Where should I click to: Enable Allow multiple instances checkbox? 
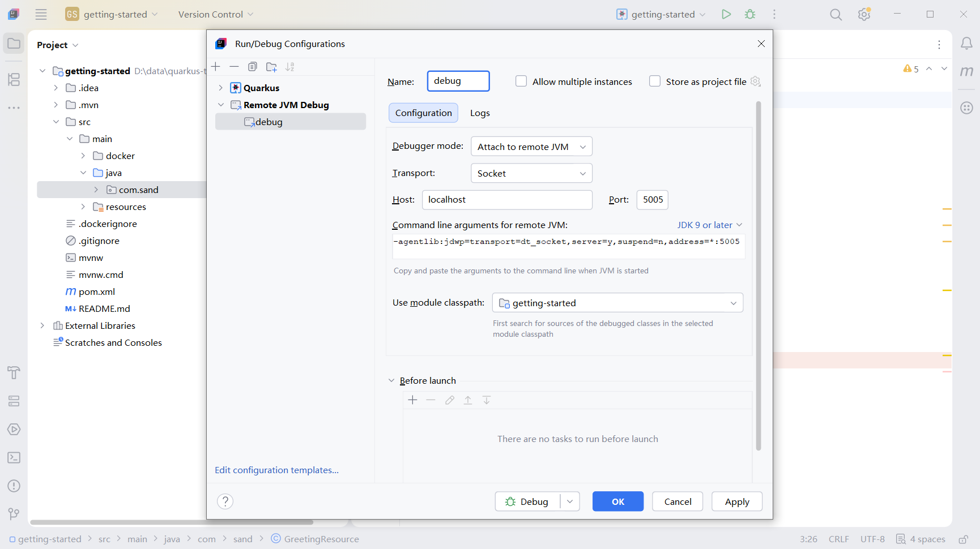(x=521, y=81)
